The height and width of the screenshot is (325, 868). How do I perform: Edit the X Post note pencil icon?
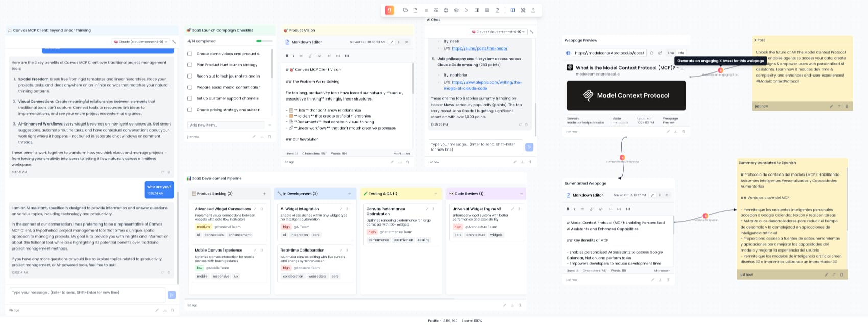[x=831, y=106]
